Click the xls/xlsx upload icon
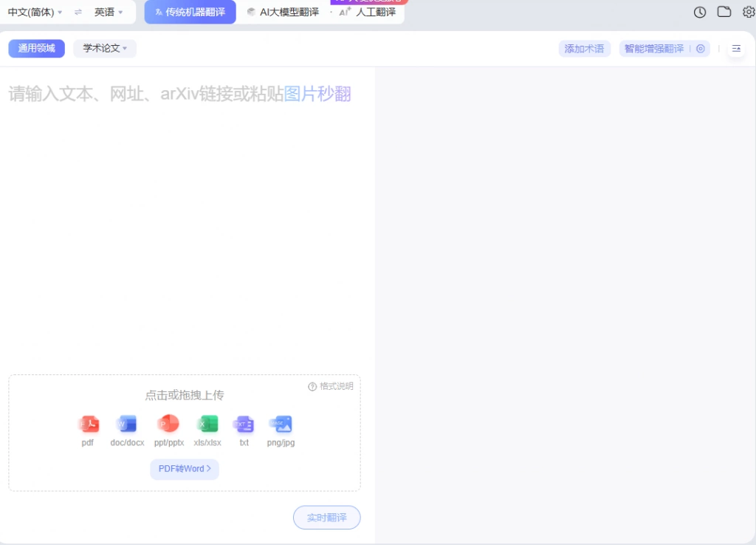Screen dimensions: 756x545 pyautogui.click(x=207, y=424)
